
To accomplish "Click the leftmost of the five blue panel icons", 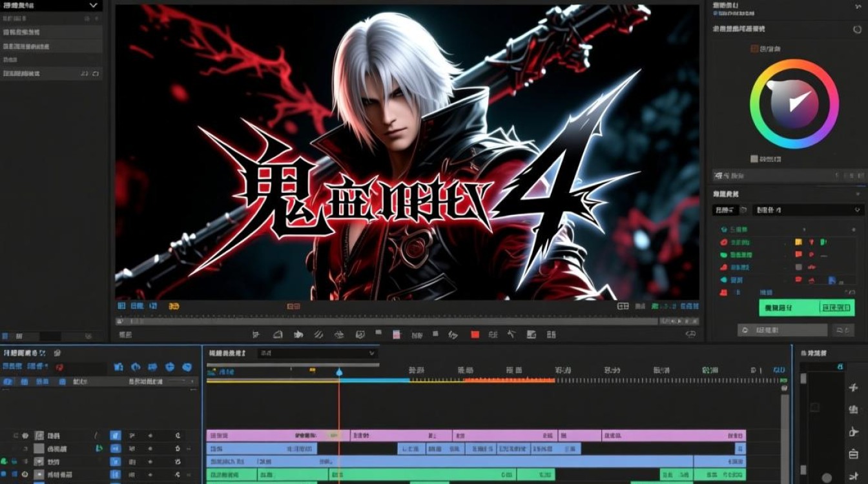I will pos(118,367).
